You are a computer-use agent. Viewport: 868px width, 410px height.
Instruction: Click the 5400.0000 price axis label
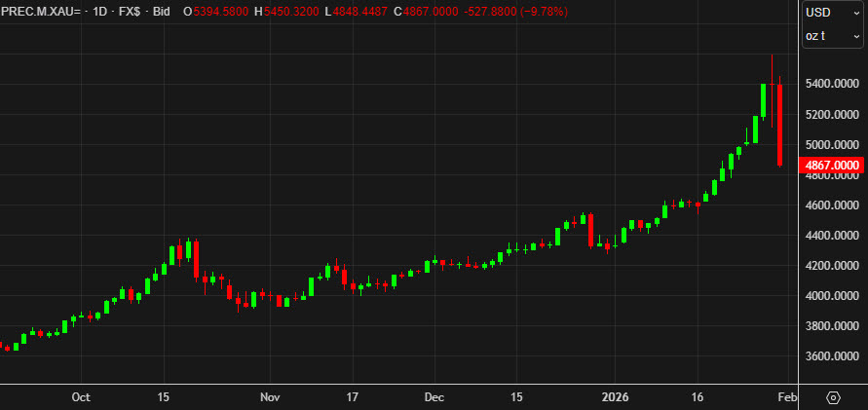[x=831, y=85]
